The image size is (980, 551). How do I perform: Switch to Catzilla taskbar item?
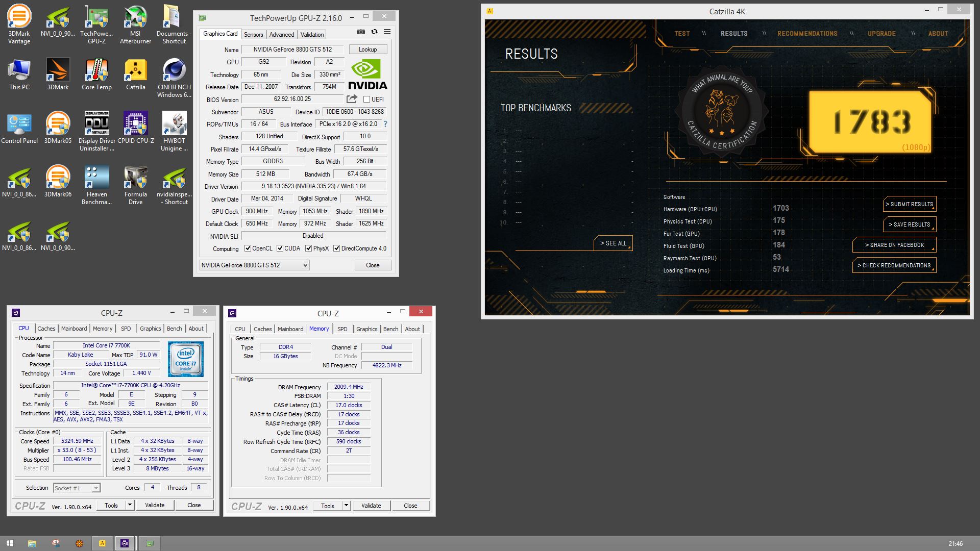[x=102, y=543]
